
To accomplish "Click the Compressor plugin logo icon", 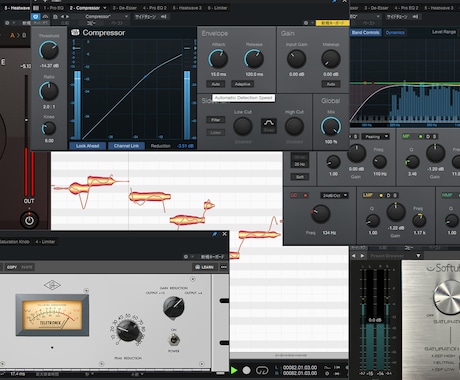I will 75,32.
